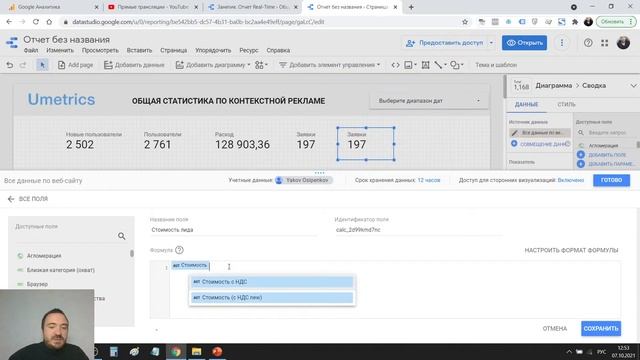640x360 pixels.
Task: Open the Вставить menu
Action: 139,50
